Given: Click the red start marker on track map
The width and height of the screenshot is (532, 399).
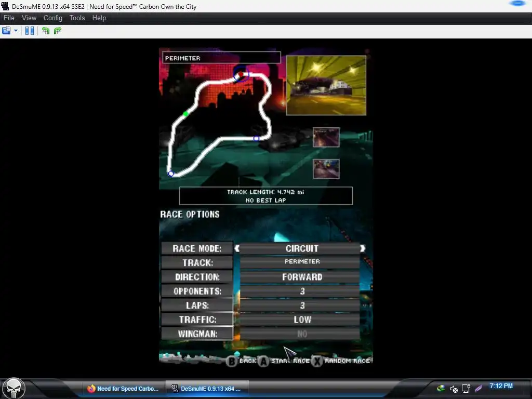Looking at the screenshot, I should 241,74.
